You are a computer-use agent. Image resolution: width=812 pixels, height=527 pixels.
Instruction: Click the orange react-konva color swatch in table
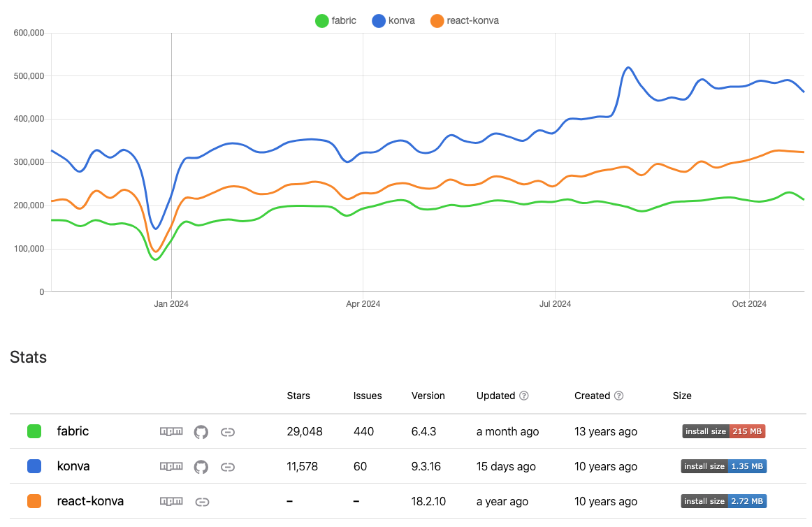[x=34, y=501]
